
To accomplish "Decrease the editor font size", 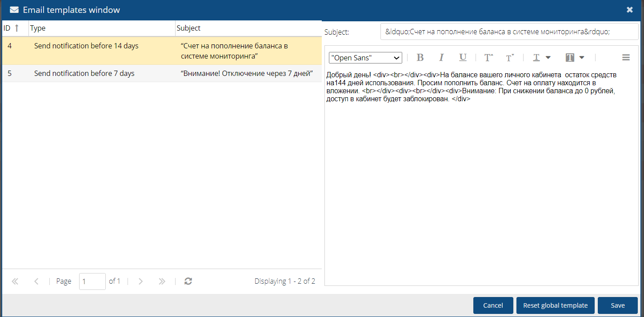I will tap(510, 58).
